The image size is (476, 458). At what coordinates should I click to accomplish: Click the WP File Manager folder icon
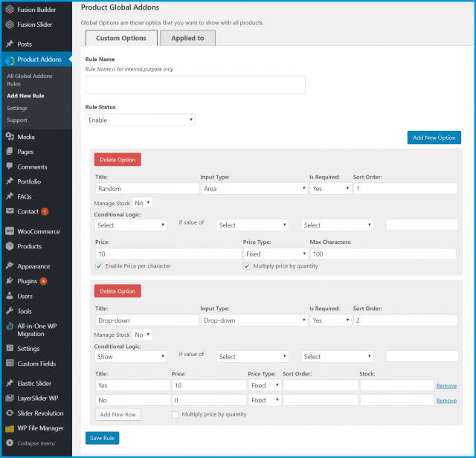point(9,428)
